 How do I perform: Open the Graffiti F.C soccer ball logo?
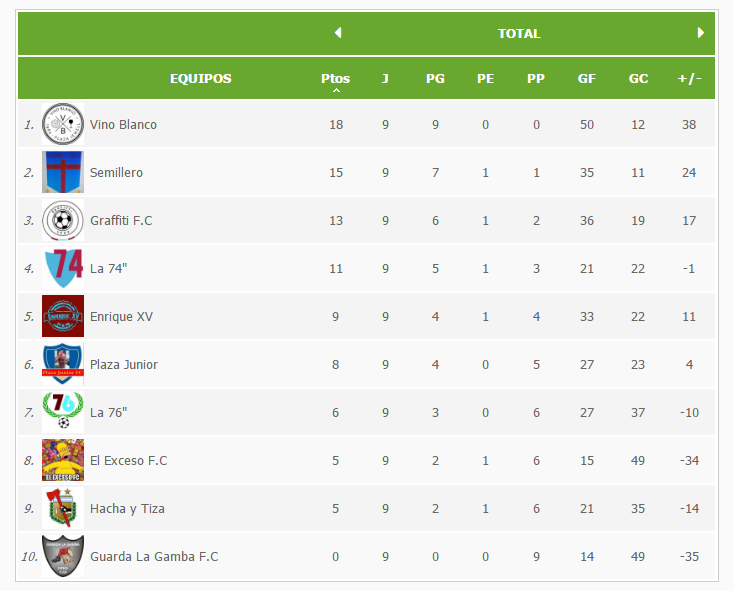pyautogui.click(x=63, y=220)
